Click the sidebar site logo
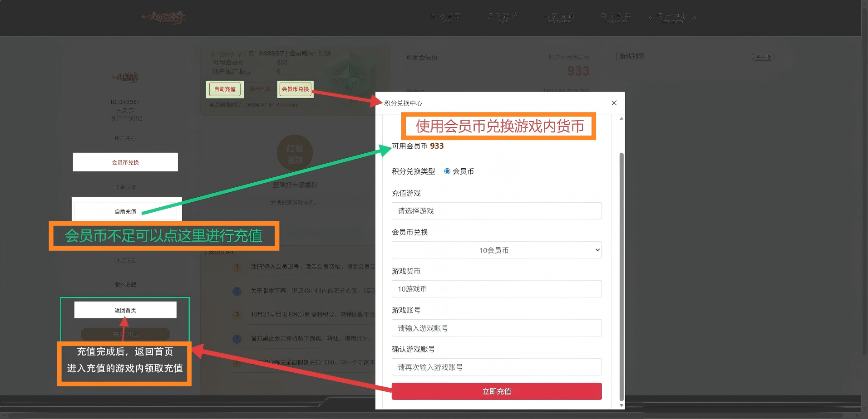The image size is (868, 419). pyautogui.click(x=126, y=78)
